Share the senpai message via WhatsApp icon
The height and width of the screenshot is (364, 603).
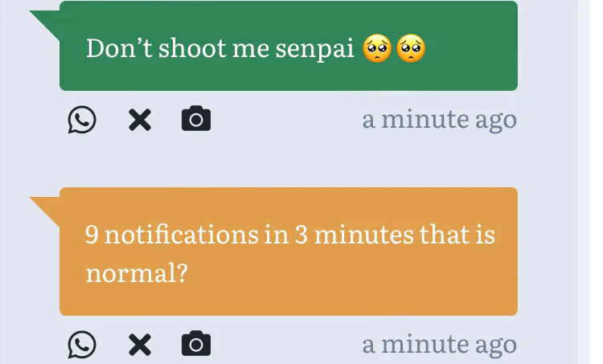[81, 121]
